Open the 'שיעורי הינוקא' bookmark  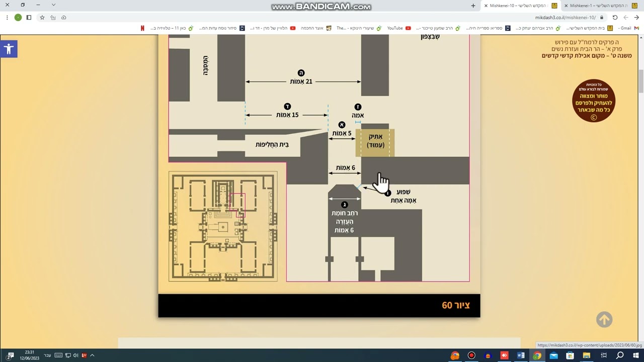pos(359,28)
